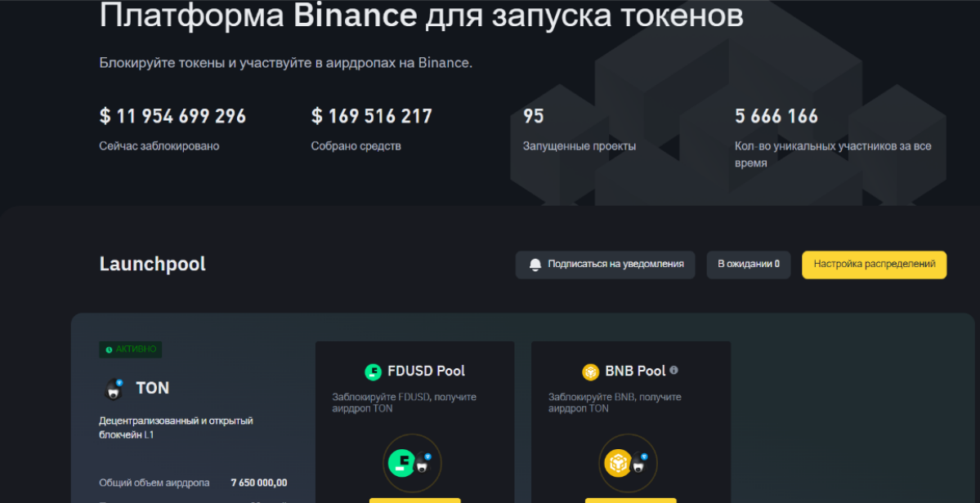The width and height of the screenshot is (980, 503).
Task: Open Настройка распределений settings
Action: click(x=875, y=265)
